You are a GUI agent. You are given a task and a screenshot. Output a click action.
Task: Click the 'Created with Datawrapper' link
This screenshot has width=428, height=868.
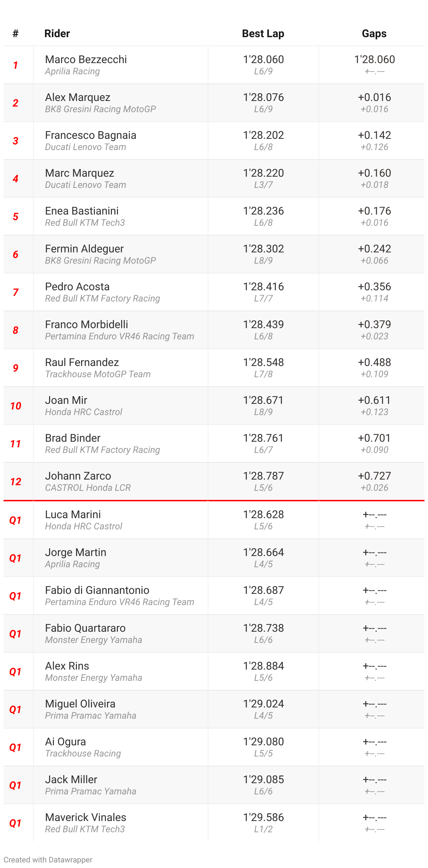[48, 860]
